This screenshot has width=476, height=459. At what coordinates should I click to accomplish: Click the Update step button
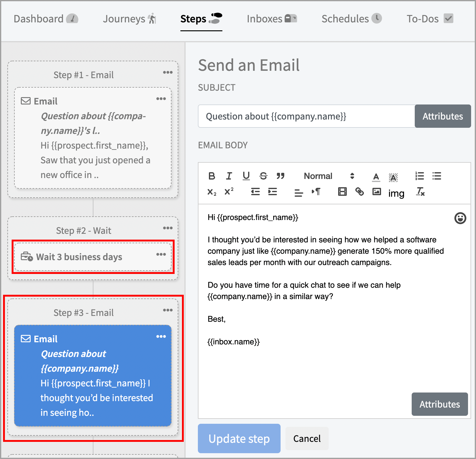point(239,438)
